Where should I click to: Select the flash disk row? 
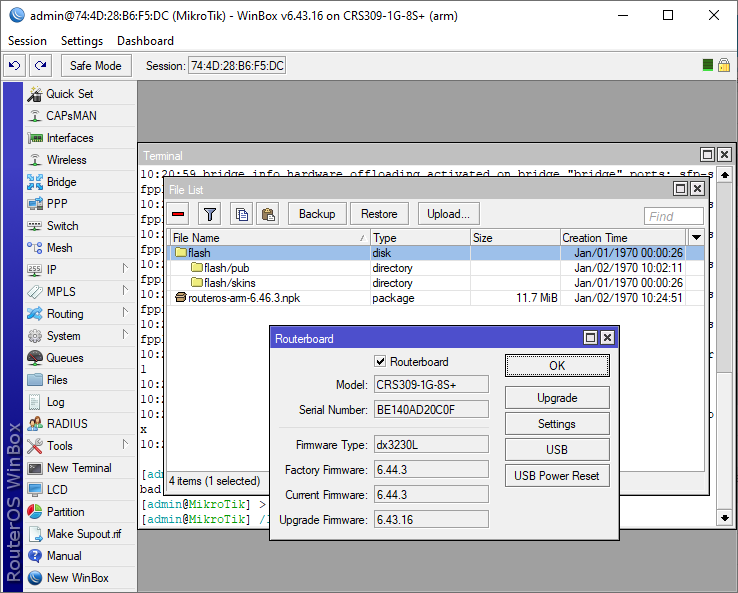(435, 253)
